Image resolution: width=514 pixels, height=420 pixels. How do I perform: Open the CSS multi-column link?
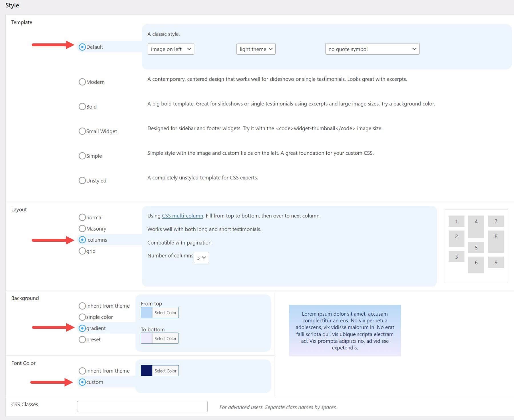pyautogui.click(x=183, y=216)
